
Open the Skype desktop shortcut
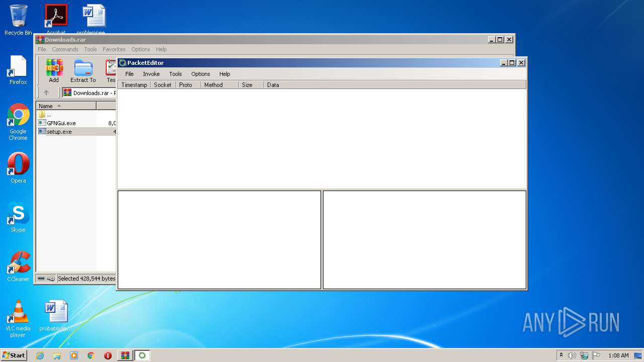point(18,217)
